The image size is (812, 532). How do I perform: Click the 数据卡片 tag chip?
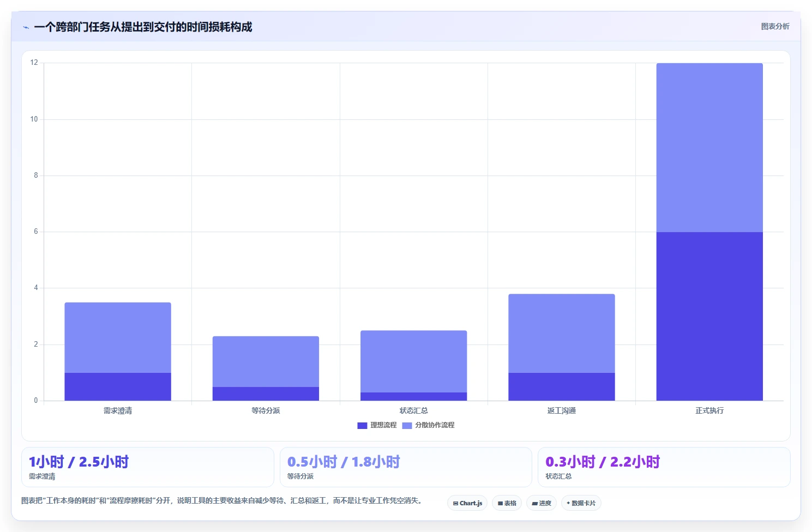[581, 503]
